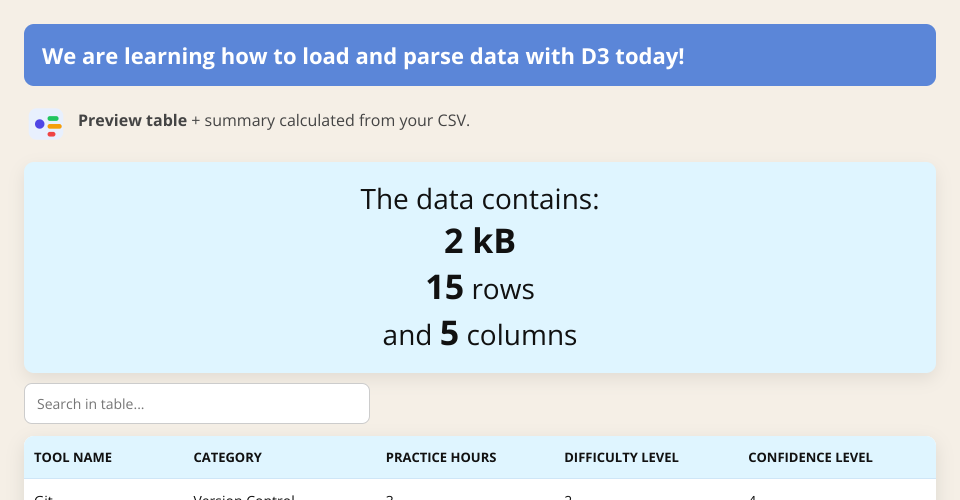Click the bold "Preview table" text
The image size is (960, 500).
[x=132, y=121]
